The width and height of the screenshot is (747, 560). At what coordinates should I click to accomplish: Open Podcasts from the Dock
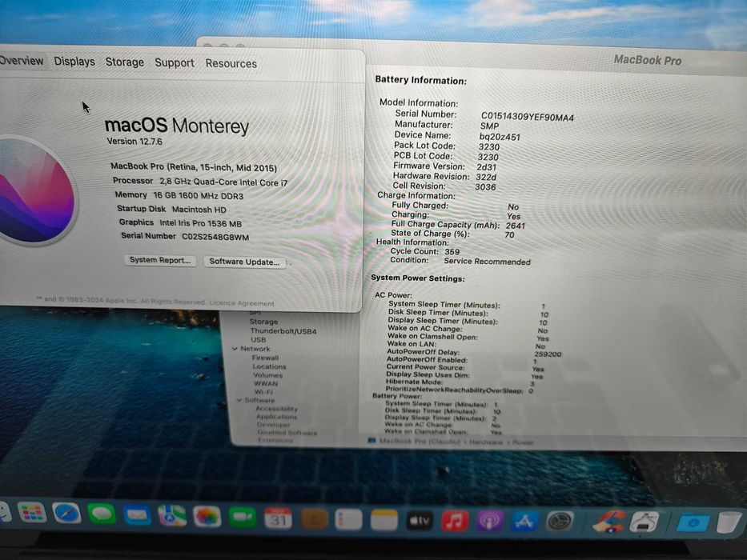click(490, 522)
